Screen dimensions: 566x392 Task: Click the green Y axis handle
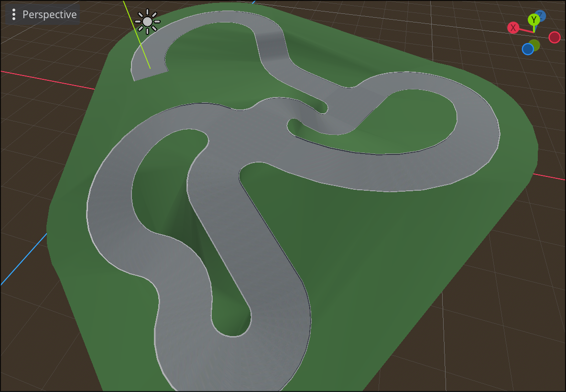click(533, 20)
